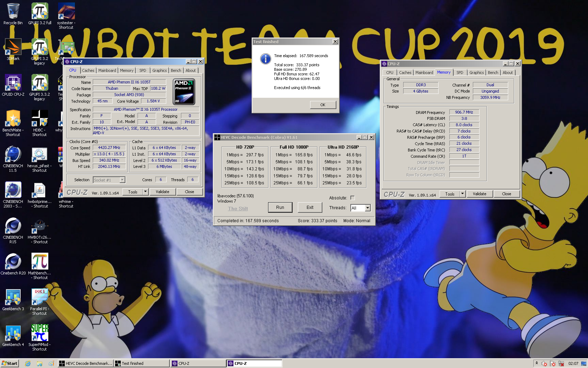Launch Geekbench 3 icon
This screenshot has height=368, width=588.
(13, 300)
